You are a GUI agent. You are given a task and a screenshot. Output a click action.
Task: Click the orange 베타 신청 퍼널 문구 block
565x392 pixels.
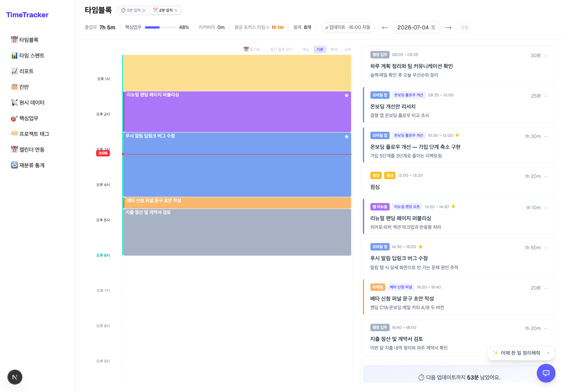click(237, 203)
